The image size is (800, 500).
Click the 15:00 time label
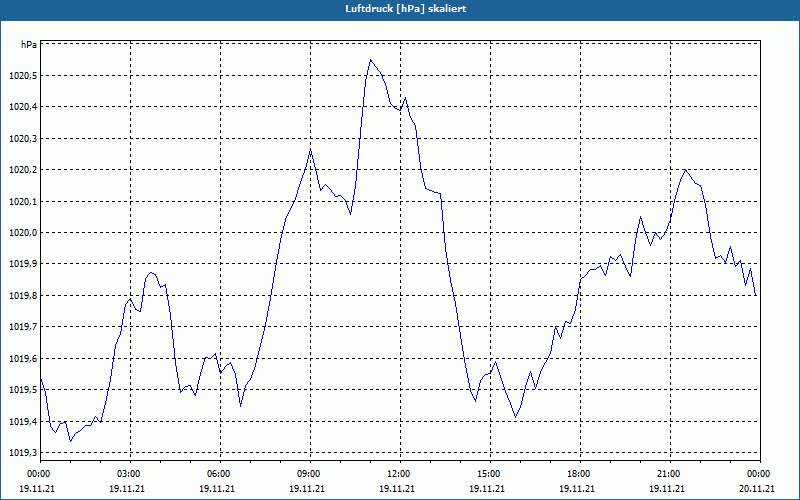click(x=490, y=474)
